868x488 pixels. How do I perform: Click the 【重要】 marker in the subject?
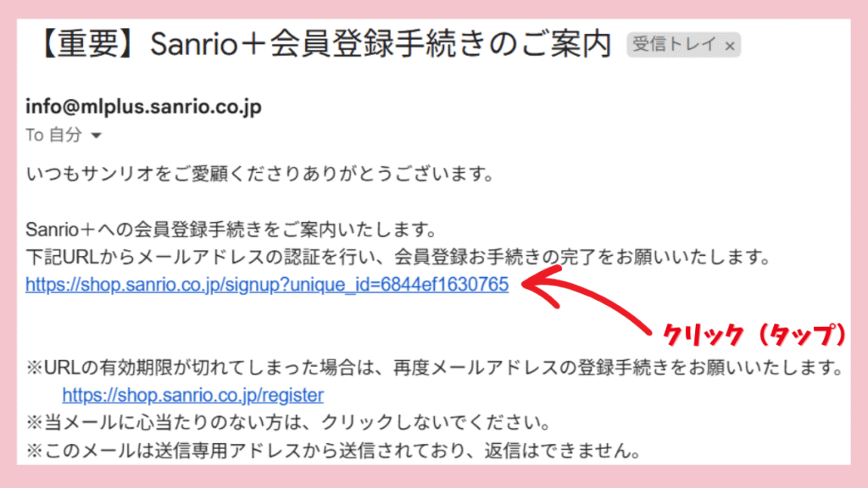tap(87, 44)
